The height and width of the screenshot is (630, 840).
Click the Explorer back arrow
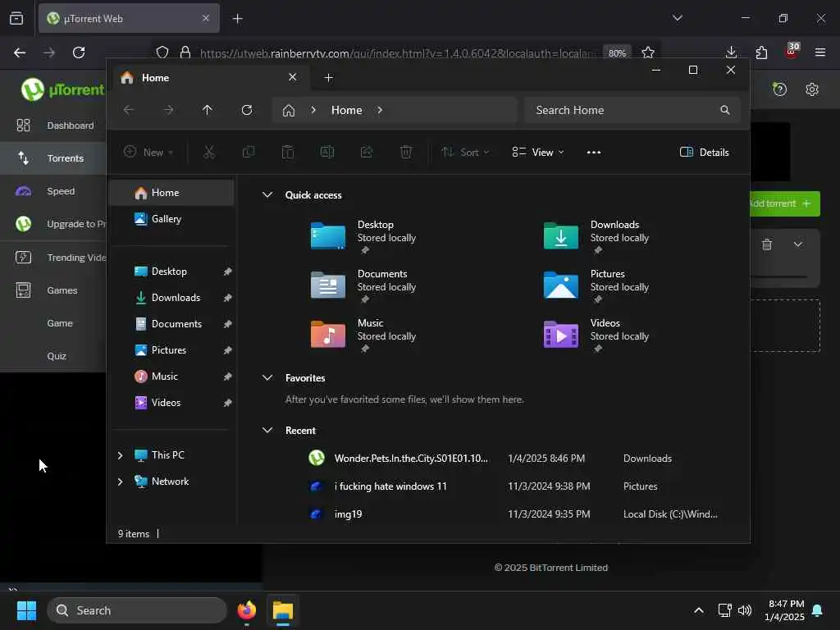click(129, 110)
